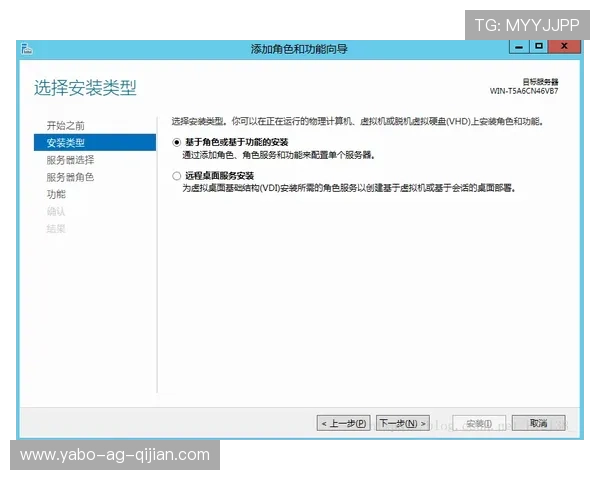Go to the 服务器选择 step
The width and height of the screenshot is (600, 480).
70,160
